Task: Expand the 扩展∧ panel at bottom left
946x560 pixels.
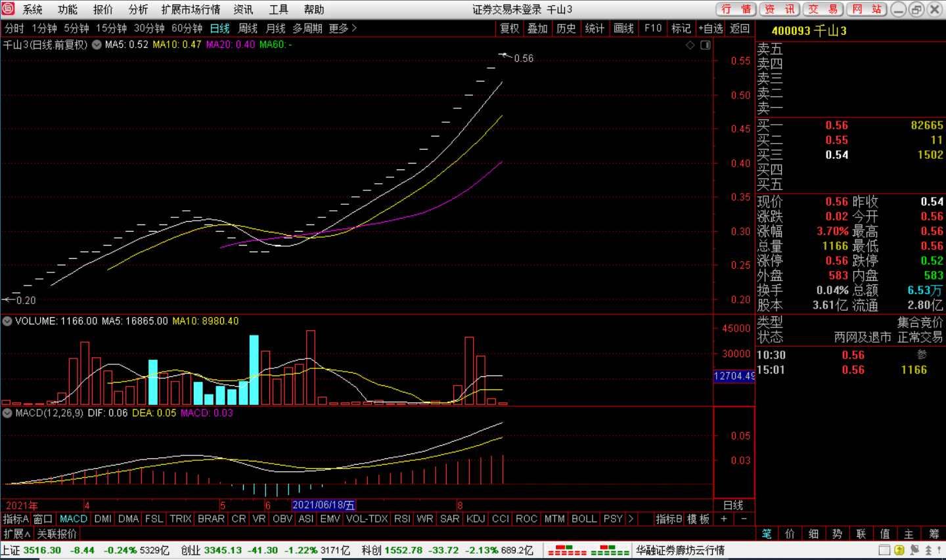Action: coord(17,534)
